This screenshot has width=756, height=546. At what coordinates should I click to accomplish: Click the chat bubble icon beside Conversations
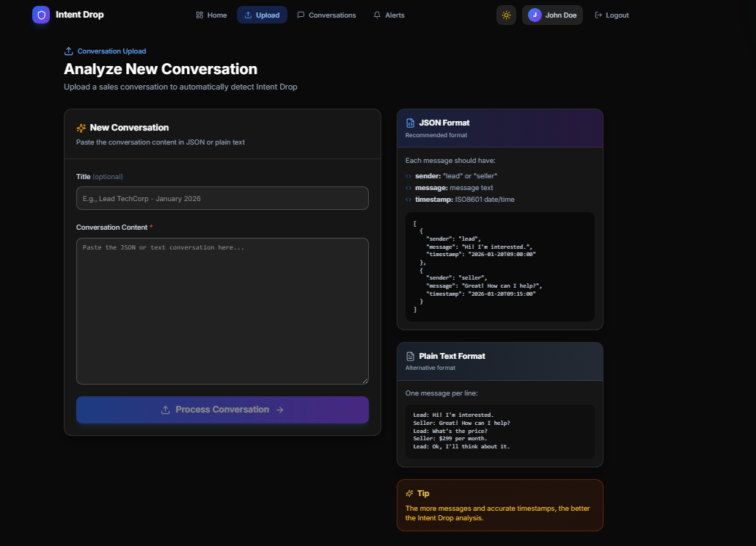coord(301,15)
